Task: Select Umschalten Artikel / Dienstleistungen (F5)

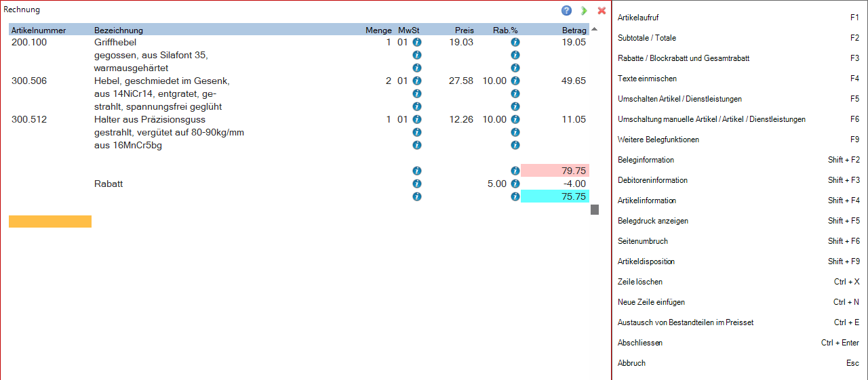Action: (738, 99)
